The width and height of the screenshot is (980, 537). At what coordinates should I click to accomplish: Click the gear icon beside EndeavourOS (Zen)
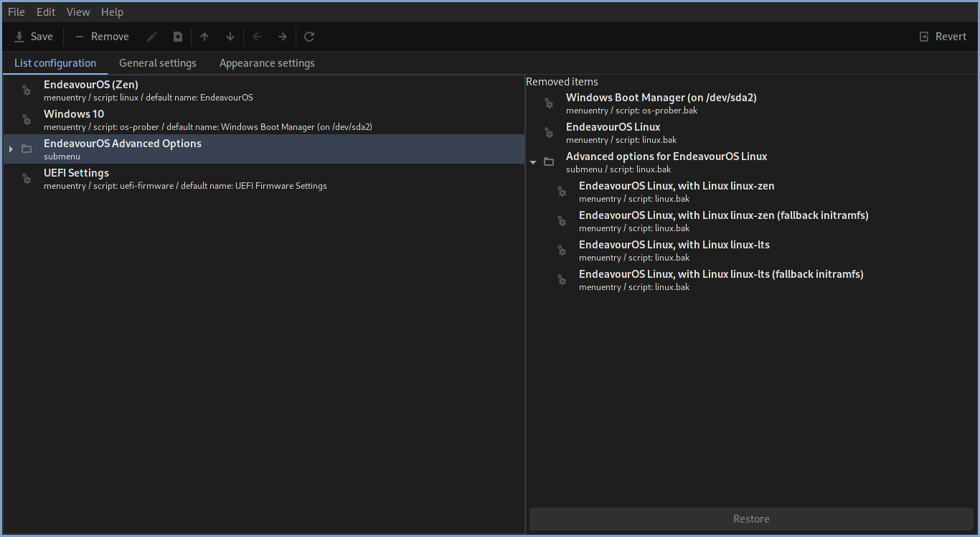[27, 90]
